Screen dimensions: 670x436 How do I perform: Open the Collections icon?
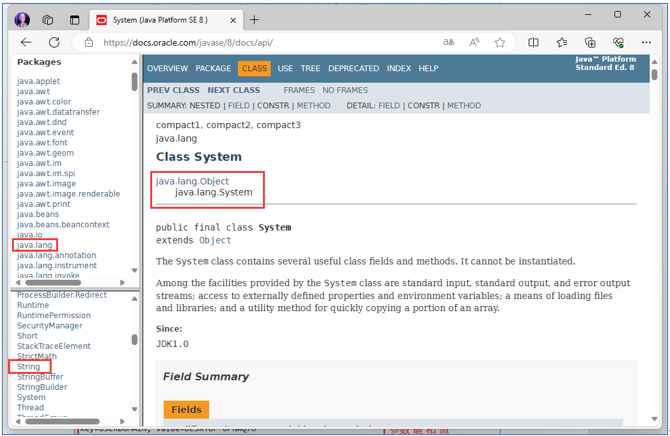[590, 42]
